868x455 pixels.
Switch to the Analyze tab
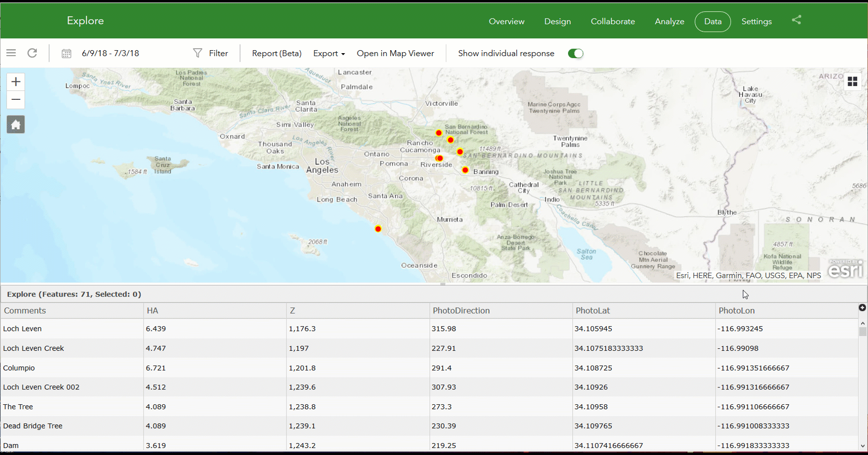(x=669, y=21)
